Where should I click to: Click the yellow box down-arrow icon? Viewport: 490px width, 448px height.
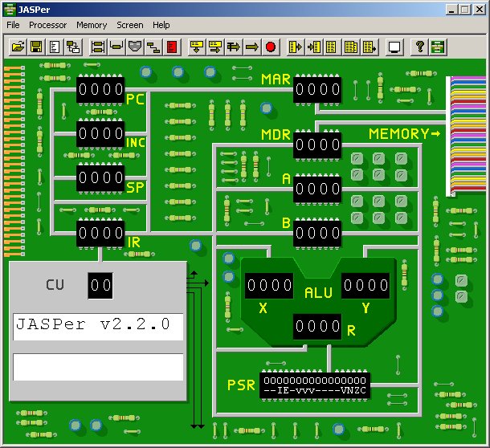(197, 47)
